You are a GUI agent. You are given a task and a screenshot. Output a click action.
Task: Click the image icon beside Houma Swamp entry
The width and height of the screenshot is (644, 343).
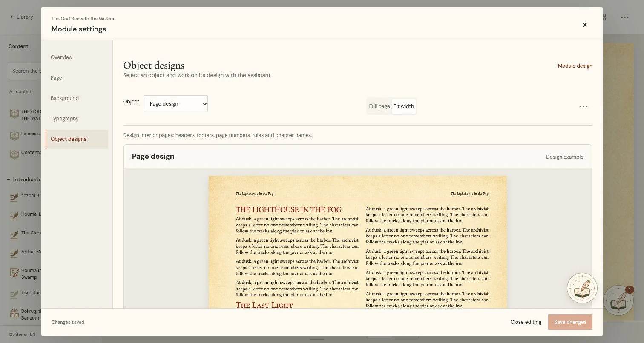tap(14, 272)
